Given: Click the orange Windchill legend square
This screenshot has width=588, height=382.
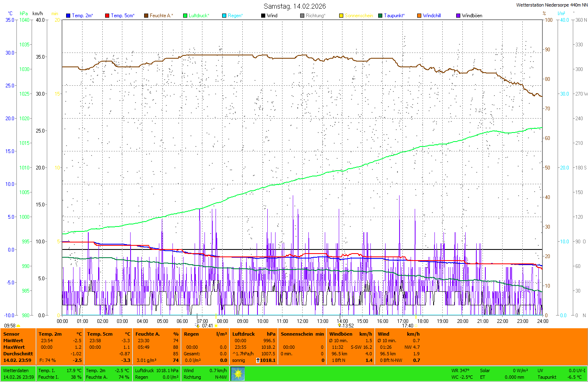Looking at the screenshot, I should pyautogui.click(x=419, y=16).
